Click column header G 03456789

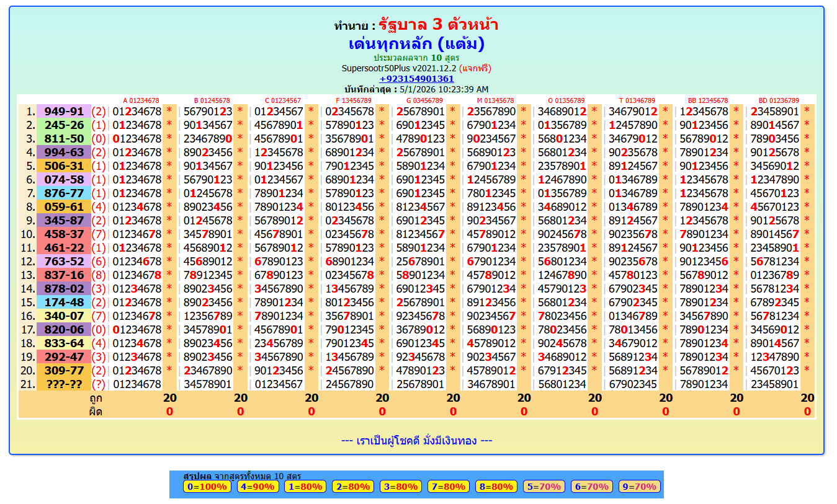(424, 100)
